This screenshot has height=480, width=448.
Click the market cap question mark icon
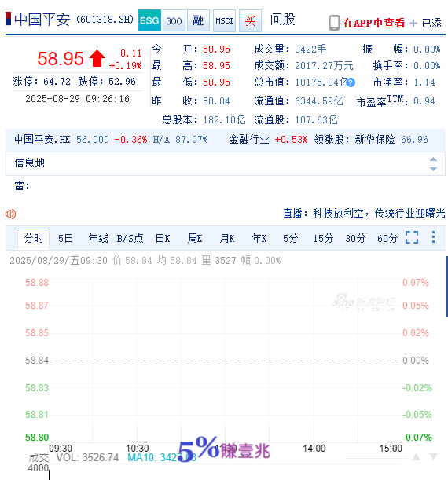click(x=351, y=82)
